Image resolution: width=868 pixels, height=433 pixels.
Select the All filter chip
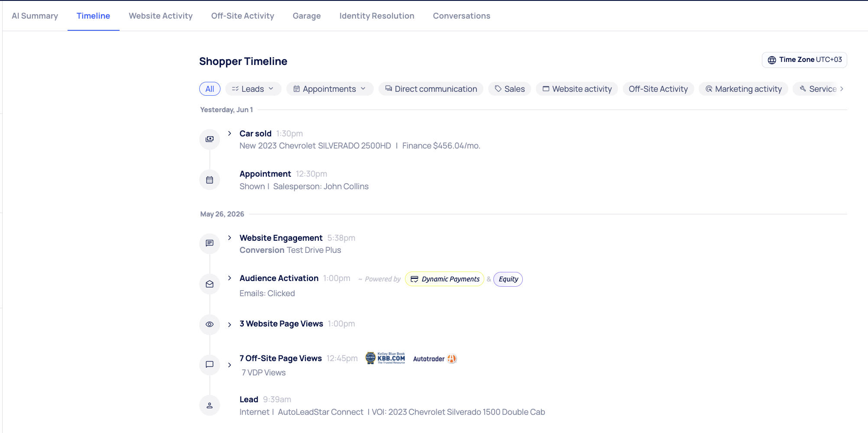tap(210, 89)
